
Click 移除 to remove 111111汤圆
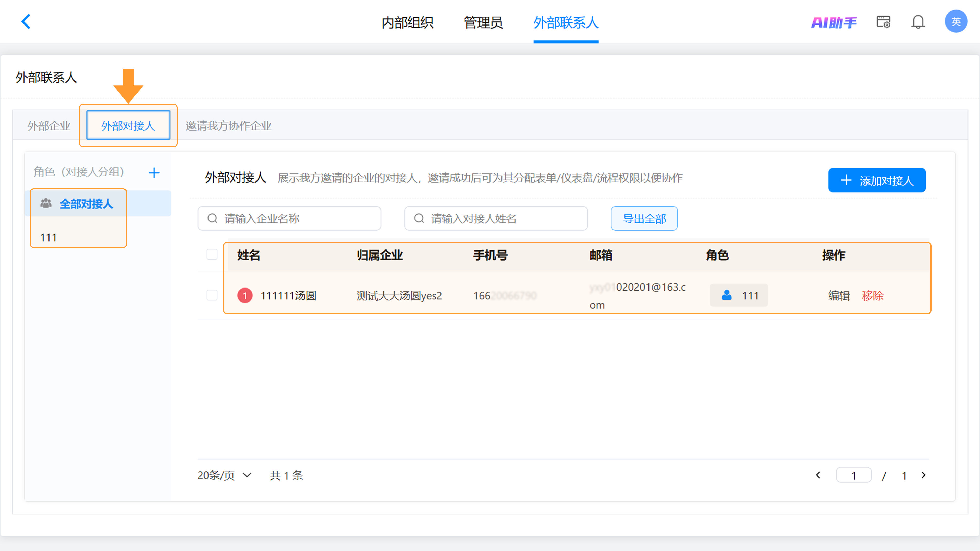point(872,295)
